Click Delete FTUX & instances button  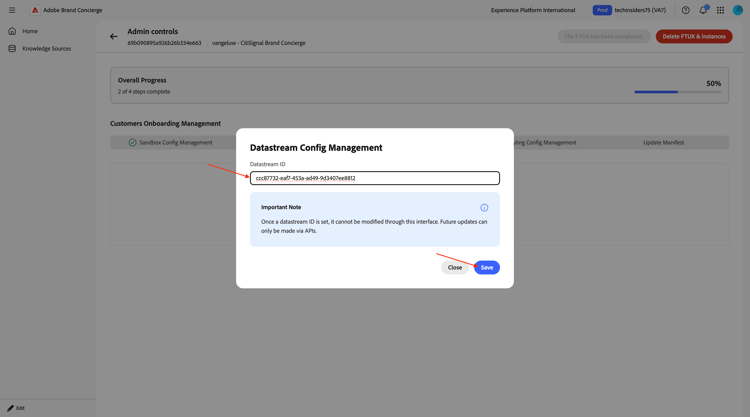tap(694, 36)
